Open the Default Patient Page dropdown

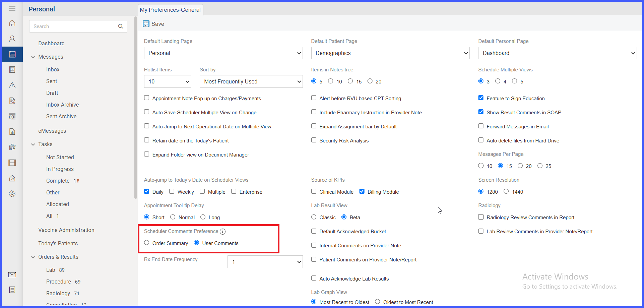[x=390, y=53]
